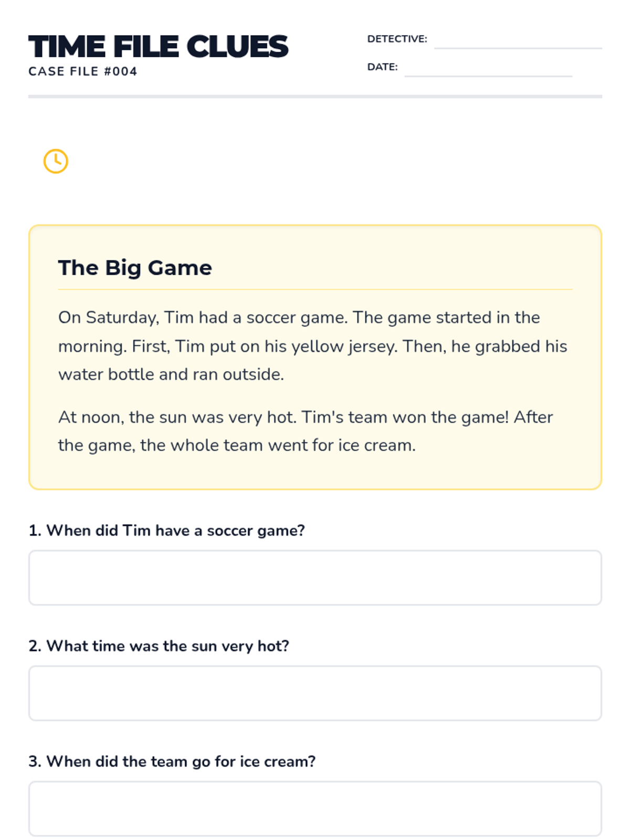The image size is (630, 840).
Task: Click the Time File Clues title
Action: point(158,46)
